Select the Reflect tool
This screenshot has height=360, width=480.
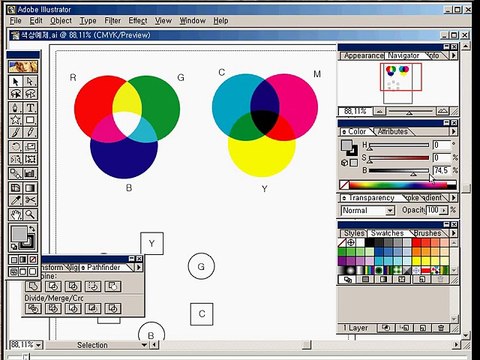click(15, 159)
